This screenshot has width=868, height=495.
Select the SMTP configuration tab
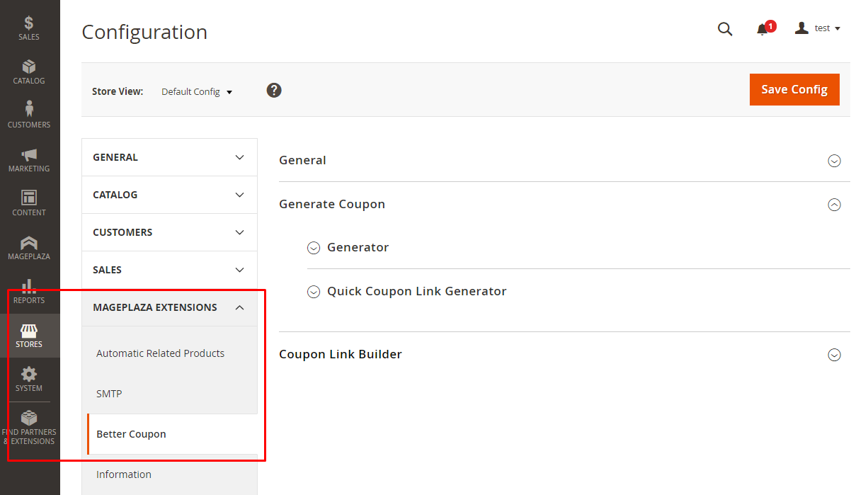point(109,394)
